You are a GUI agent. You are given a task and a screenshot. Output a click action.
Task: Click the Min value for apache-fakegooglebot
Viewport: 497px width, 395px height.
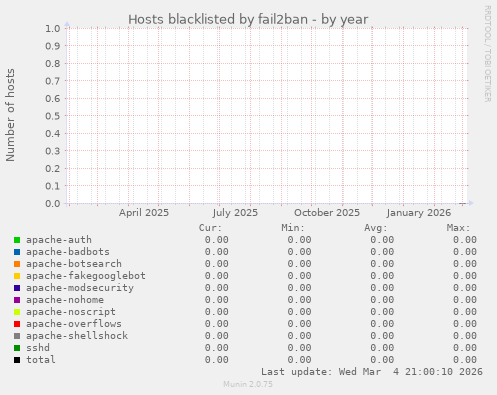click(x=299, y=276)
